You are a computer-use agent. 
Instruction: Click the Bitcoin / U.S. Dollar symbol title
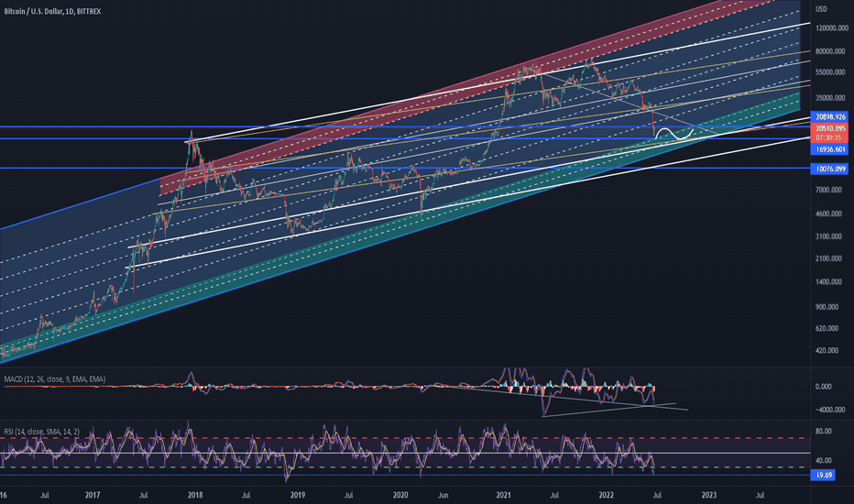point(52,11)
